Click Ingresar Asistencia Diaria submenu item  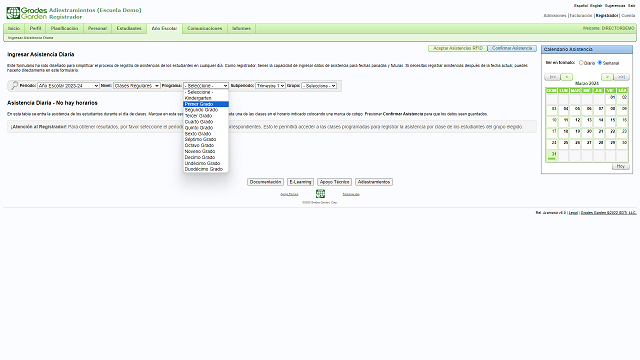click(31, 38)
